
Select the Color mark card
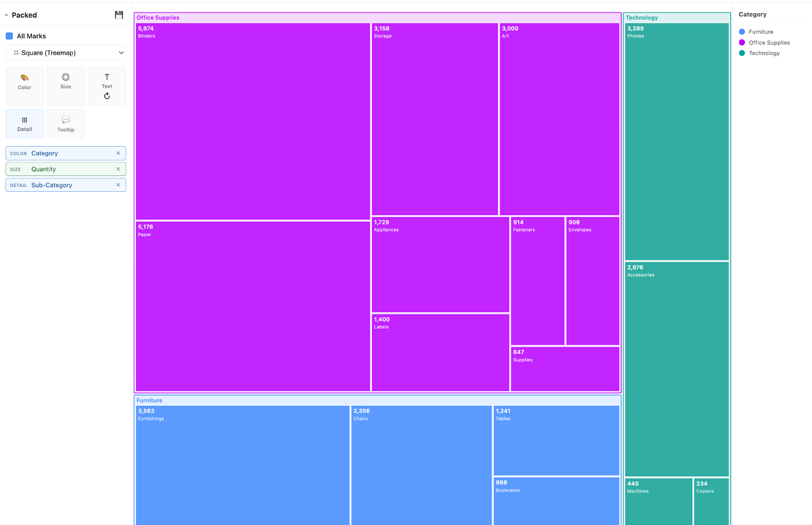coord(24,86)
